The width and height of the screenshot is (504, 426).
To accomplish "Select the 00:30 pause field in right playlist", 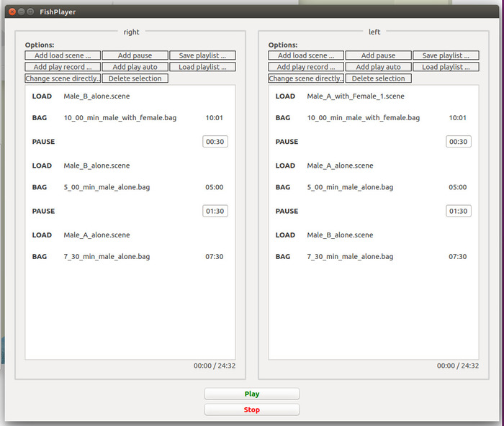I will point(215,142).
